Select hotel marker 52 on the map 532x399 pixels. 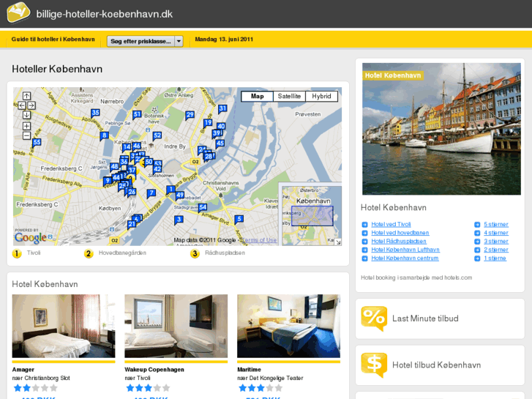157,136
